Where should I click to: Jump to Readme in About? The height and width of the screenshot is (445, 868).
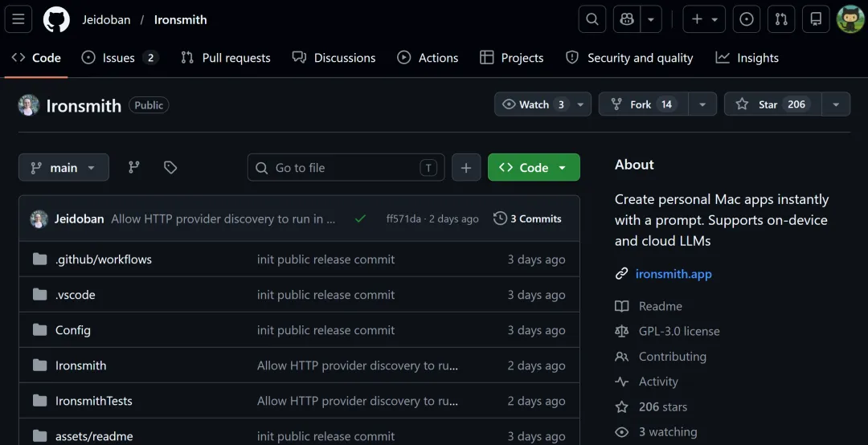pyautogui.click(x=661, y=306)
